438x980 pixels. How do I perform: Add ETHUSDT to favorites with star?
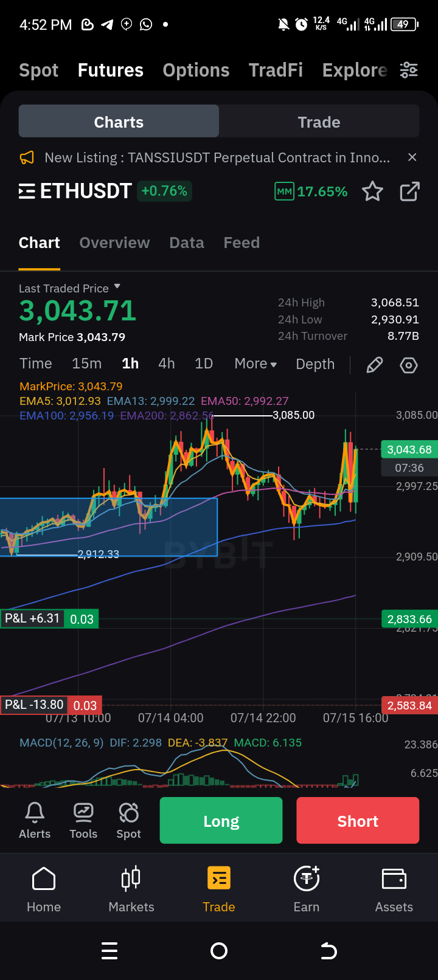[x=372, y=192]
